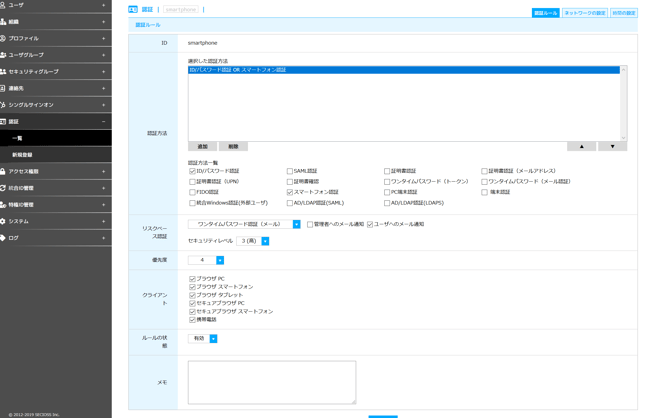Check the PC端末認証 checkbox

(387, 192)
